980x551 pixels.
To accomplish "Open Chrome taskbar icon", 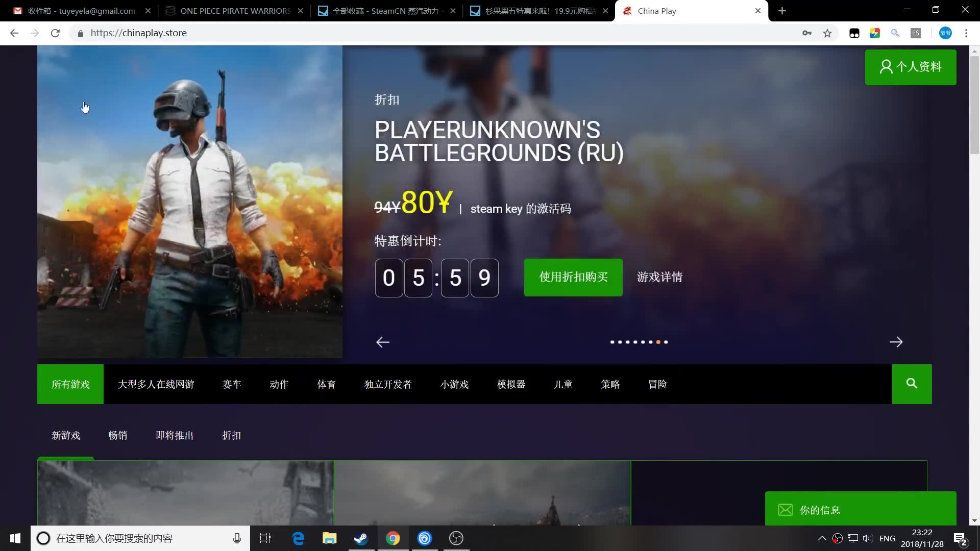I will pyautogui.click(x=393, y=538).
